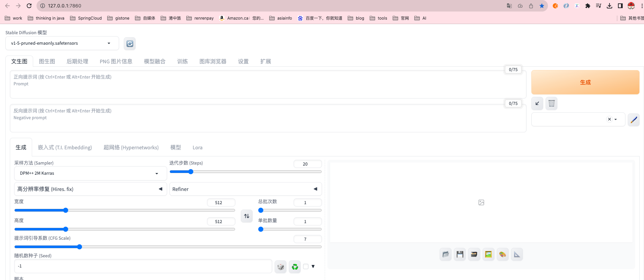Image resolution: width=644 pixels, height=280 pixels.
Task: Send image to extras via triangle ruler icon
Action: (517, 254)
